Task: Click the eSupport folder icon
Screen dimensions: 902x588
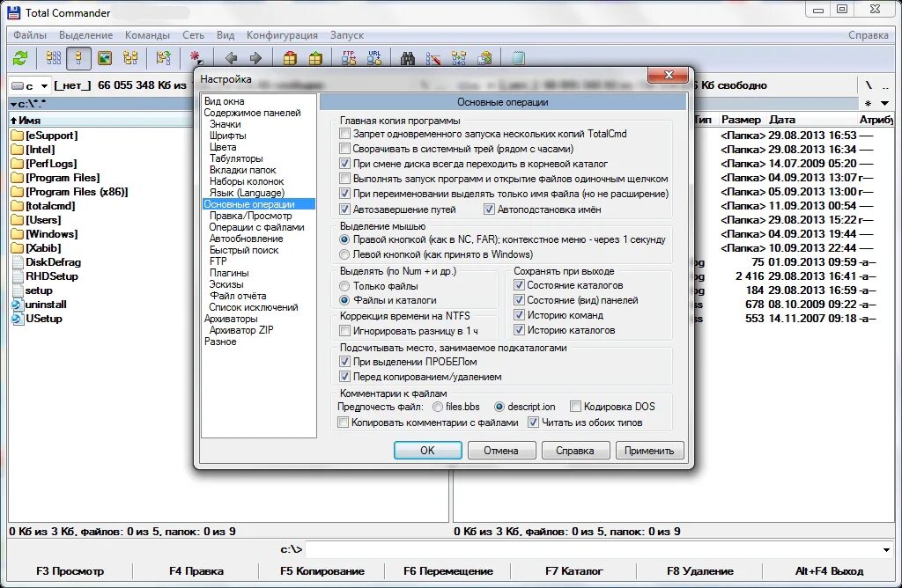Action: pos(18,136)
